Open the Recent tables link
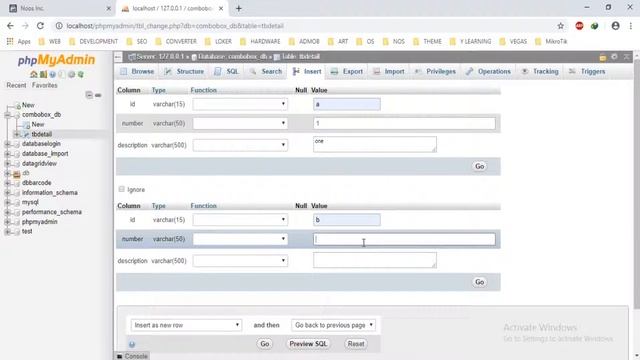Viewport: 640px width, 360px height. (16, 85)
